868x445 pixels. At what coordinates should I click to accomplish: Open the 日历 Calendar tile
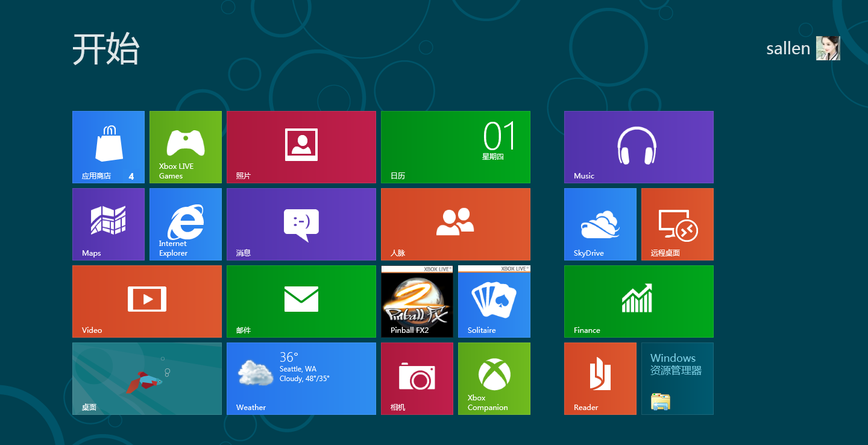click(456, 147)
